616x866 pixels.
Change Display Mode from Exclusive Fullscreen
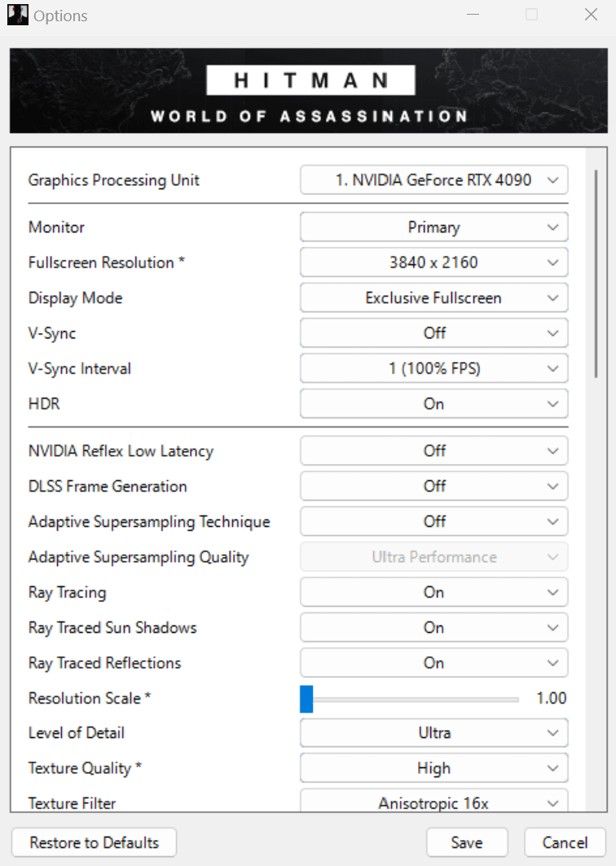click(433, 298)
